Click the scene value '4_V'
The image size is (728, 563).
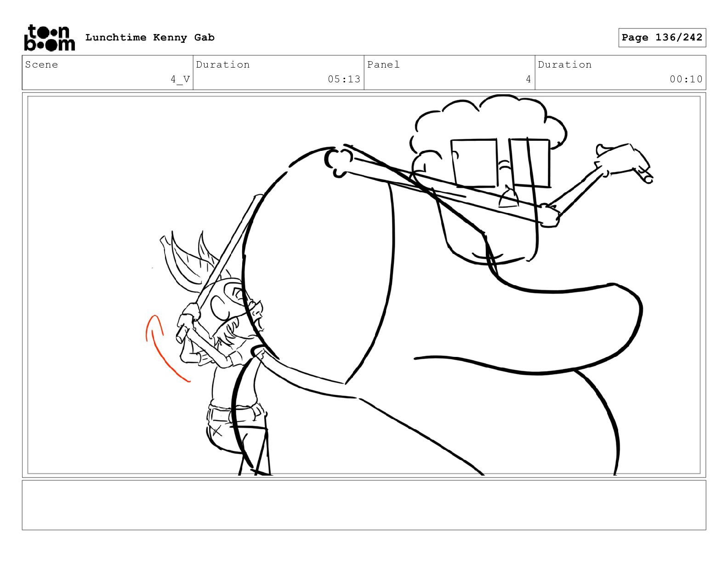pyautogui.click(x=180, y=80)
